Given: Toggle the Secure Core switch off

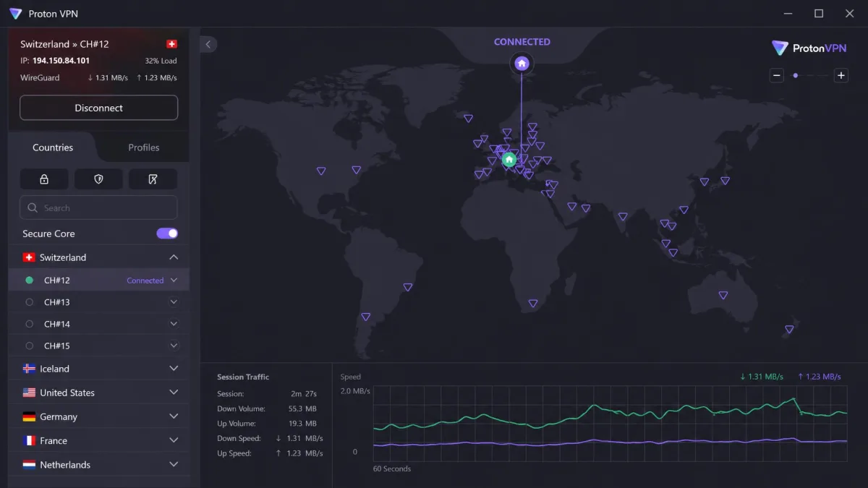Looking at the screenshot, I should click(x=167, y=234).
